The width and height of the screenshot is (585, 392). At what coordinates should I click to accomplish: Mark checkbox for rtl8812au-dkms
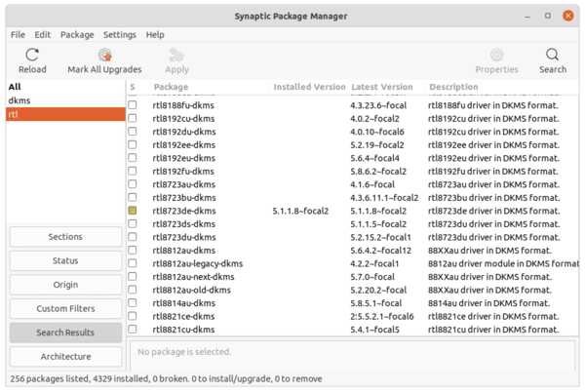[x=133, y=251]
